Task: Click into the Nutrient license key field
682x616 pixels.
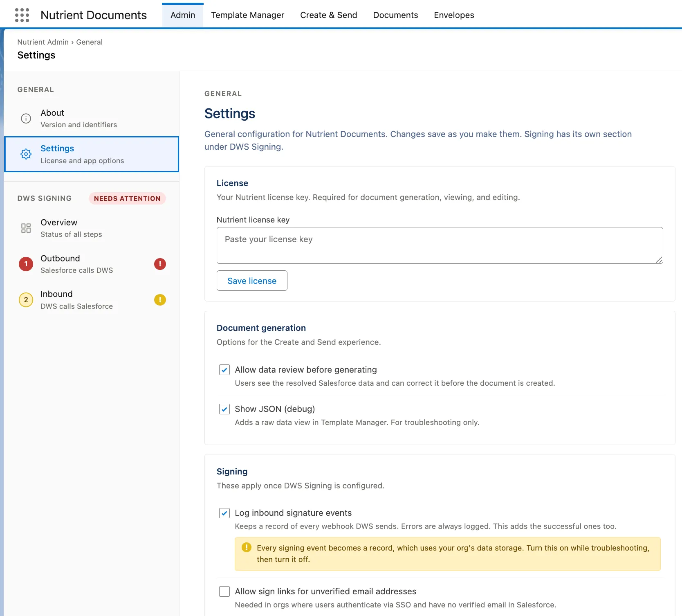Action: (440, 245)
